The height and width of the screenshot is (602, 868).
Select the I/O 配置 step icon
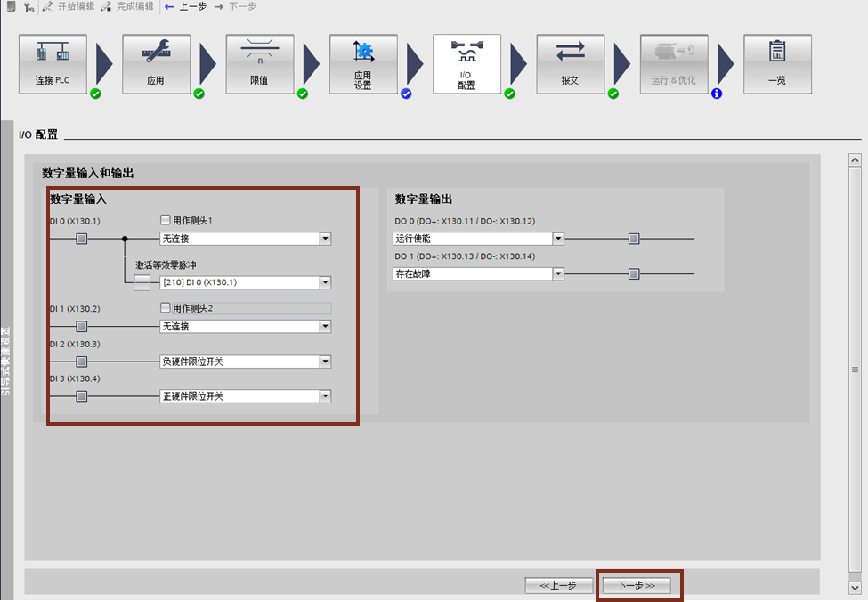click(466, 64)
